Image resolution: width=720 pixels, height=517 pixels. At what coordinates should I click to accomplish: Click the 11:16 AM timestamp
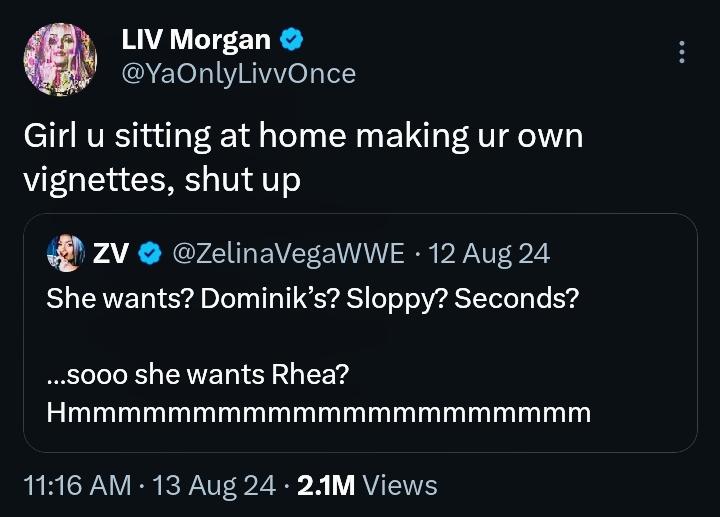[78, 486]
